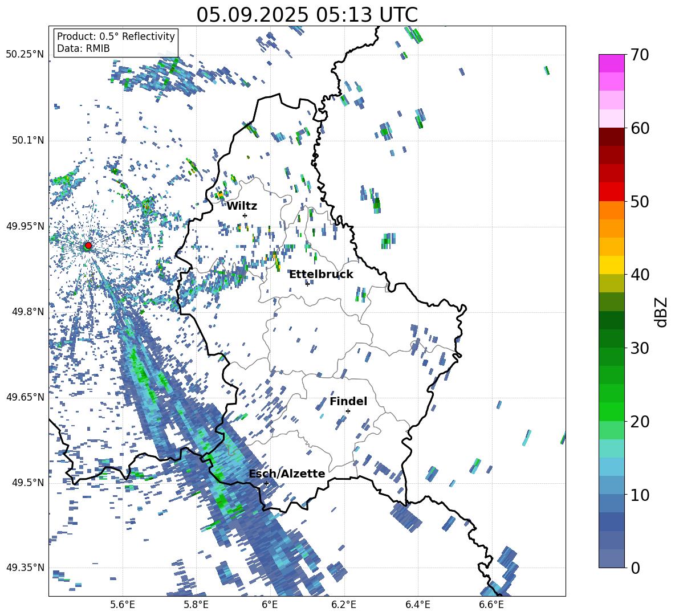Image resolution: width=675 pixels, height=616 pixels.
Task: Click the Data: RMIB text
Action: (83, 48)
